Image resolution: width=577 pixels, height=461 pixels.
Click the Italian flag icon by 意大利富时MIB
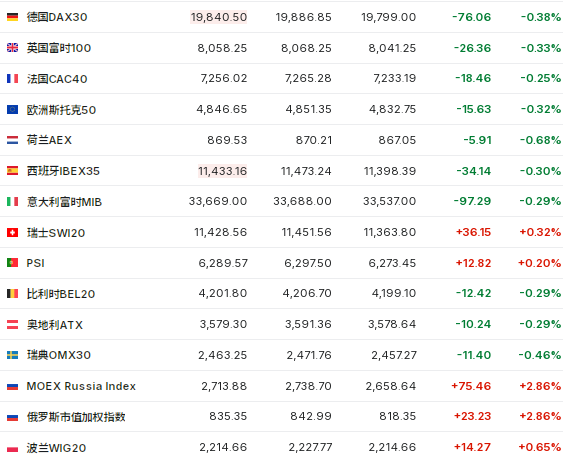coord(12,201)
